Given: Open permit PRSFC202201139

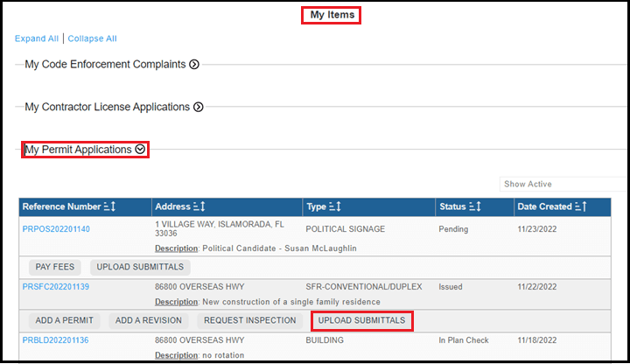Looking at the screenshot, I should [56, 287].
